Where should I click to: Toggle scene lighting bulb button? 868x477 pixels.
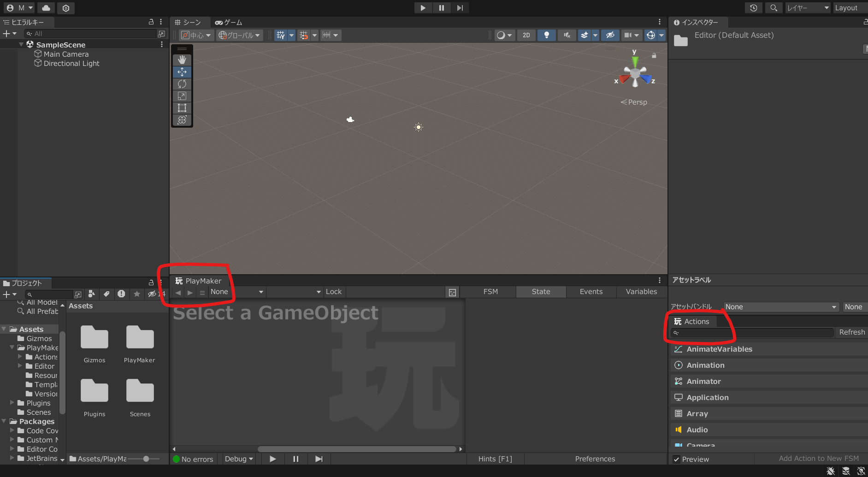[547, 35]
